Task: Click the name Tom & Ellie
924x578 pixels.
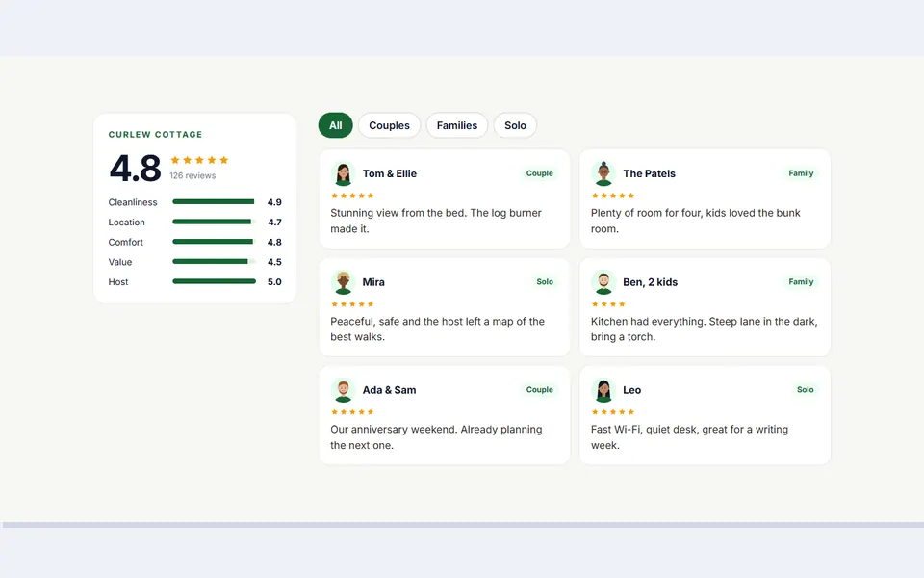Action: (x=390, y=173)
